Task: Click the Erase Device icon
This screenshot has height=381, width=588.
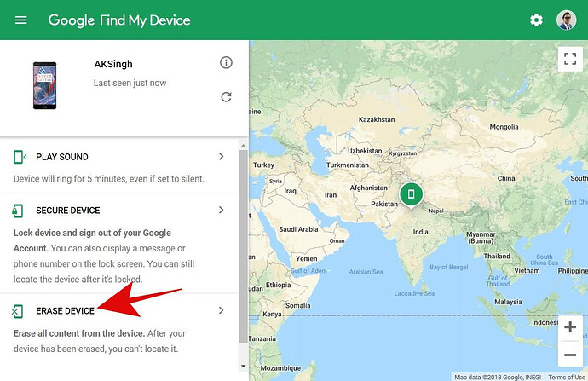Action: (17, 311)
